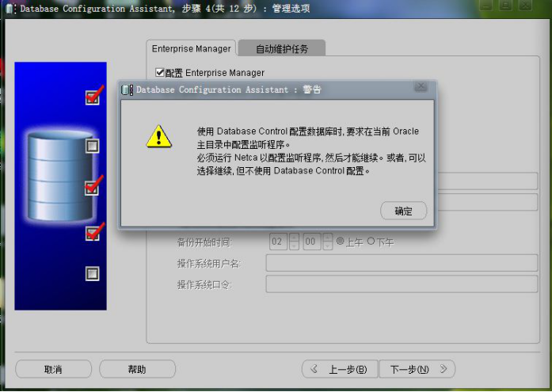The image size is (552, 392).
Task: Toggle the 配置 Enterprise Manager checkbox
Action: pyautogui.click(x=160, y=73)
